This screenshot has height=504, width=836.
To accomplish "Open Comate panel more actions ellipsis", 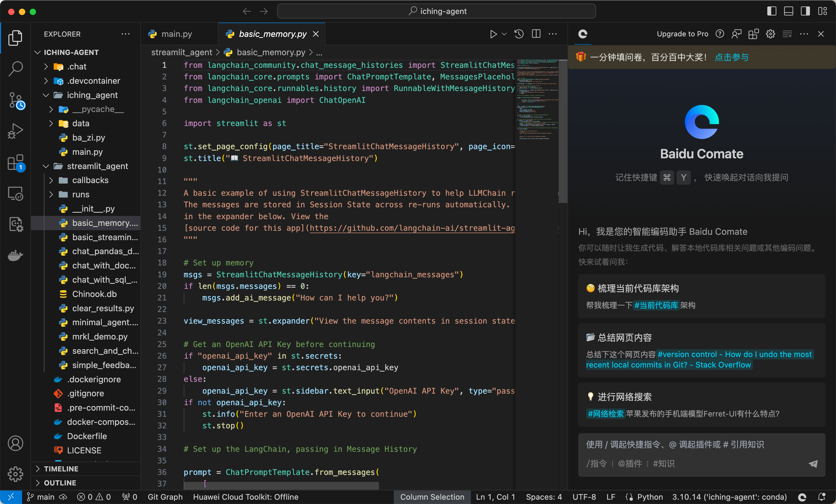I will coord(804,34).
